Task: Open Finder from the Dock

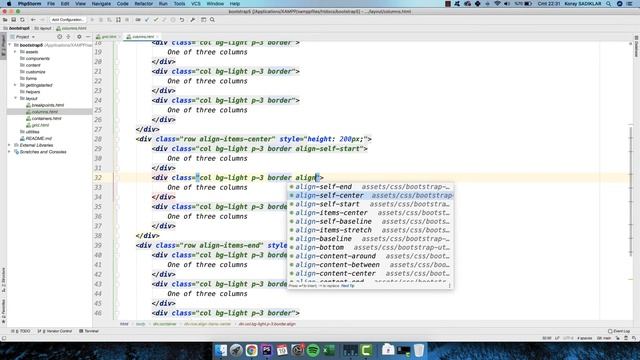Action: pyautogui.click(x=221, y=350)
